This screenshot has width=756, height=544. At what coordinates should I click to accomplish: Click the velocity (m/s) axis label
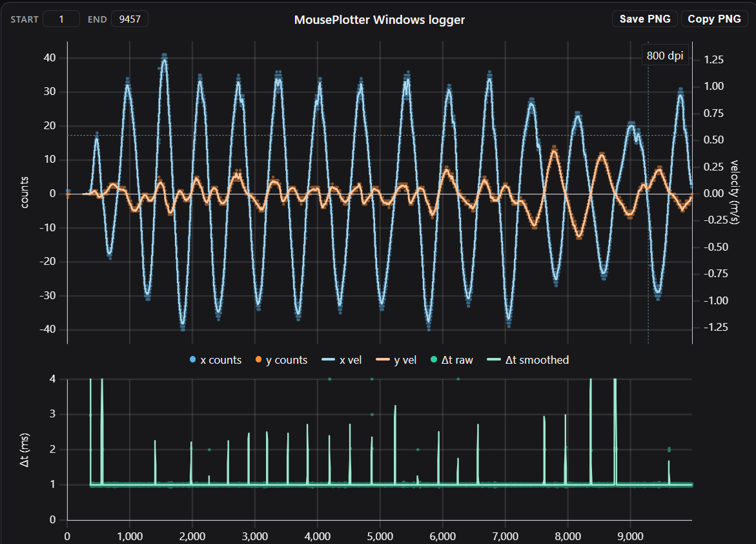pos(735,192)
